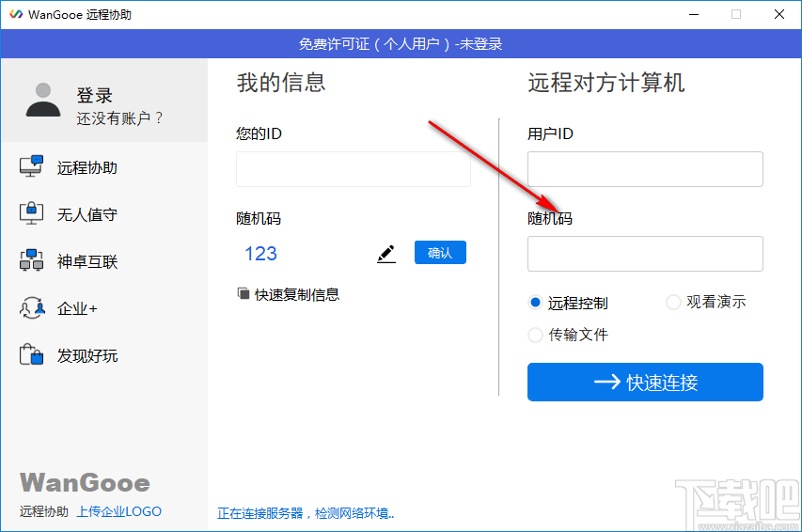Select the 传输文件 radio button

[x=535, y=335]
